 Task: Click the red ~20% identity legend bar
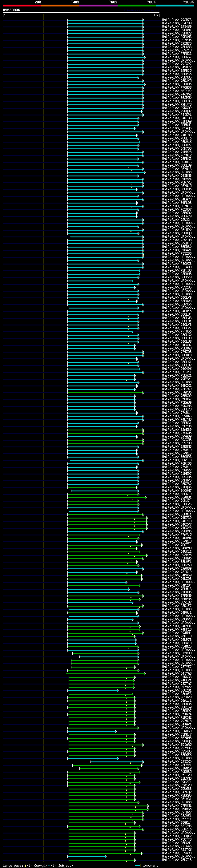[22, 6]
